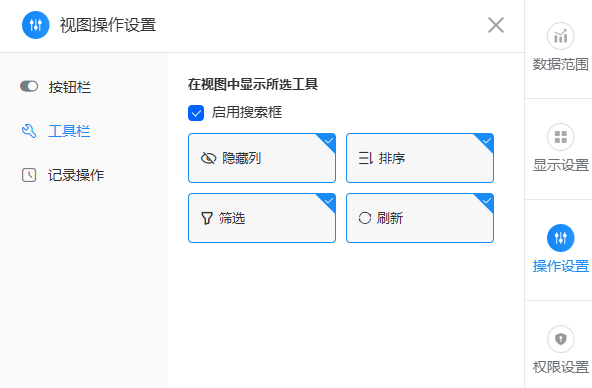This screenshot has height=388, width=592.
Task: Select the 按钮栏 label in left menu
Action: tap(69, 87)
